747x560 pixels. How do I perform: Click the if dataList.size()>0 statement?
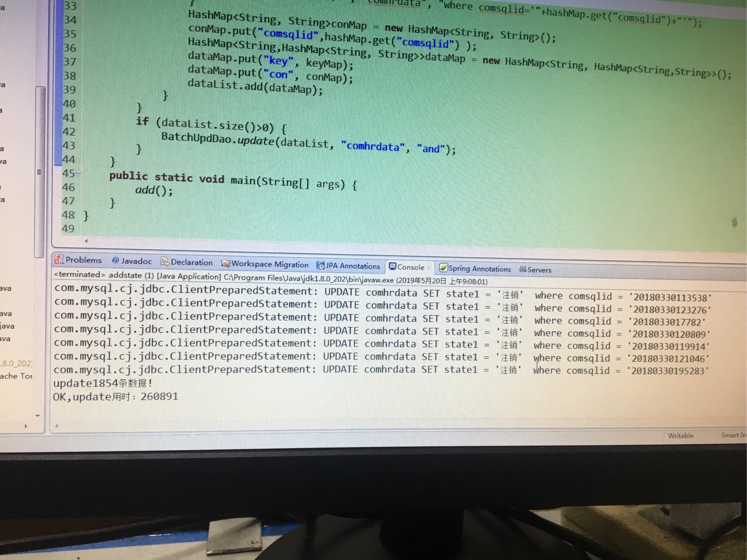pos(211,124)
